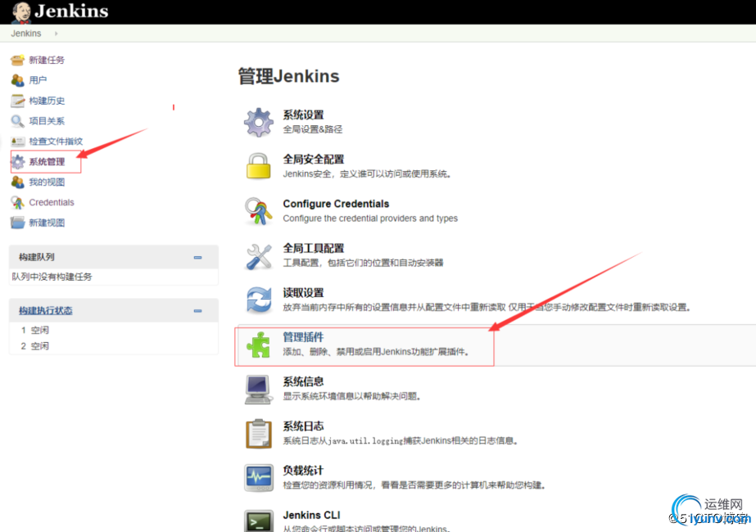This screenshot has width=756, height=532.
Task: Click the 检查文件指纹 fingerprint icon
Action: (x=17, y=142)
